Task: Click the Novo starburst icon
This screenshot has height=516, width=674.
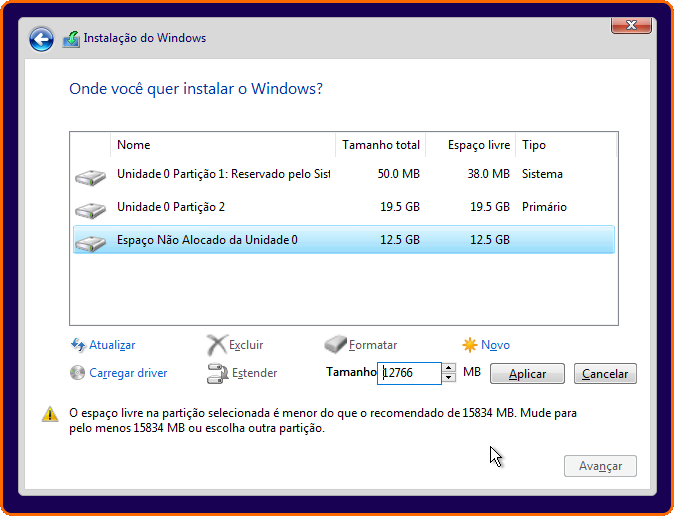Action: tap(470, 345)
